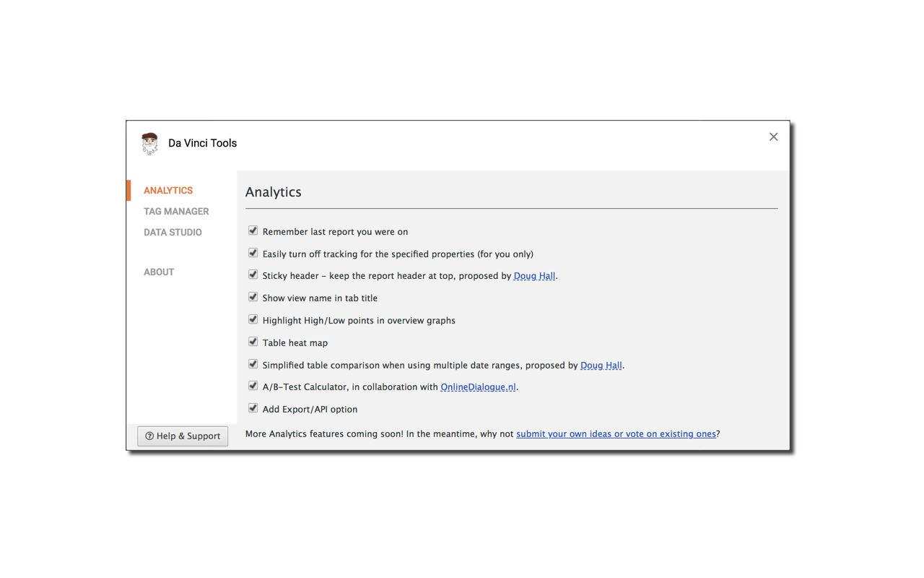Open the About section
Image resolution: width=924 pixels, height=578 pixels.
point(159,272)
